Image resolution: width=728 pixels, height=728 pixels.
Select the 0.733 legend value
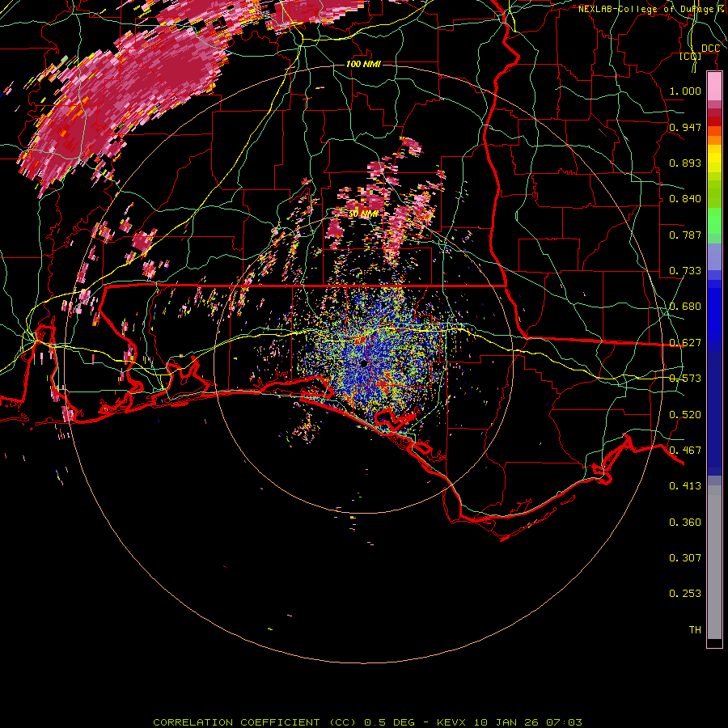685,271
